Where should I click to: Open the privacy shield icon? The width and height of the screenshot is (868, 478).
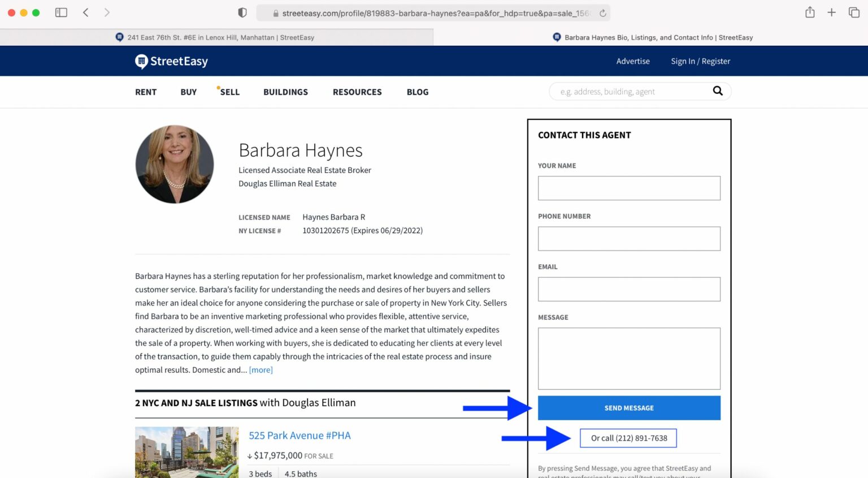click(x=242, y=12)
